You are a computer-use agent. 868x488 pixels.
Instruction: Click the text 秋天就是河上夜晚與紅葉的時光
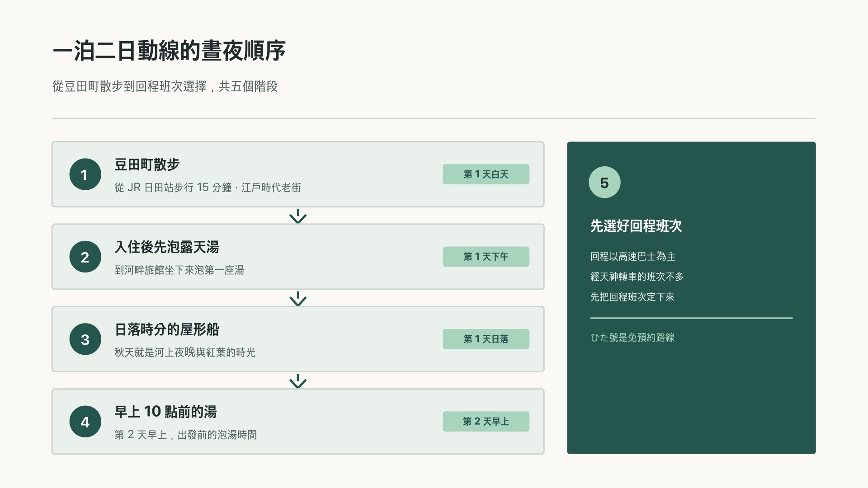tap(185, 352)
